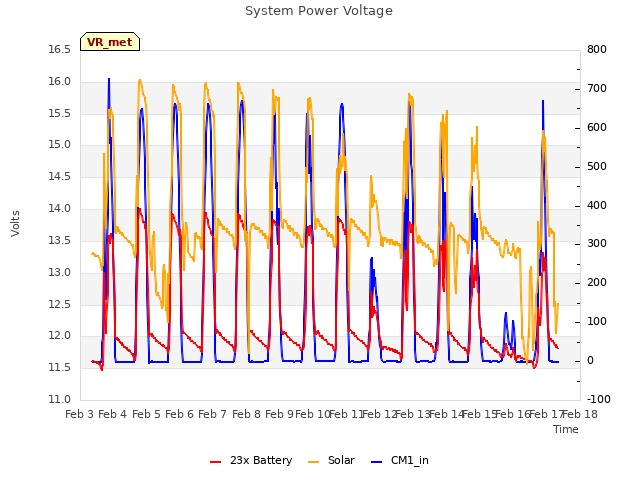
Task: Click the 16.0 left axis value
Action: pyautogui.click(x=60, y=82)
